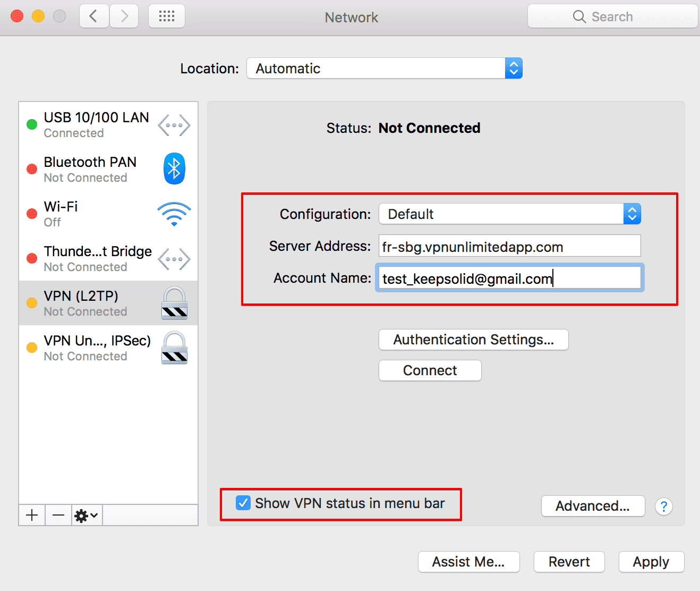Click into the Server Address field
Viewport: 700px width, 591px height.
point(509,247)
